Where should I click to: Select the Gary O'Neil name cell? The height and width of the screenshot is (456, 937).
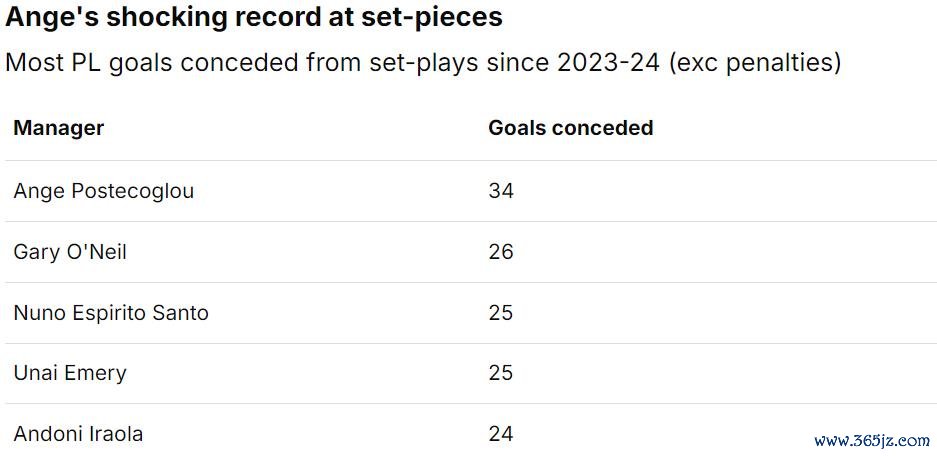(x=70, y=252)
